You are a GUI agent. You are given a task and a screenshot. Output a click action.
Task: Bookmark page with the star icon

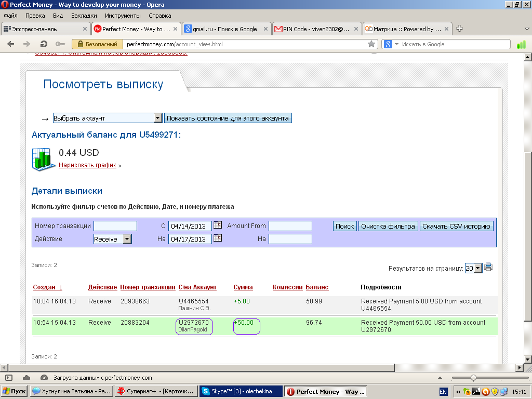(371, 44)
